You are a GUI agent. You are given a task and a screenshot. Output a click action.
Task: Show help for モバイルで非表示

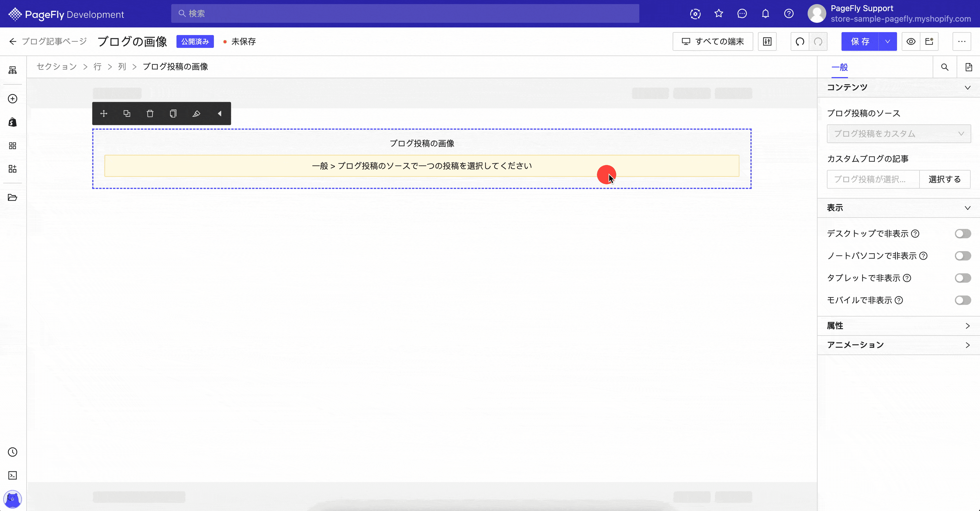[x=899, y=300]
